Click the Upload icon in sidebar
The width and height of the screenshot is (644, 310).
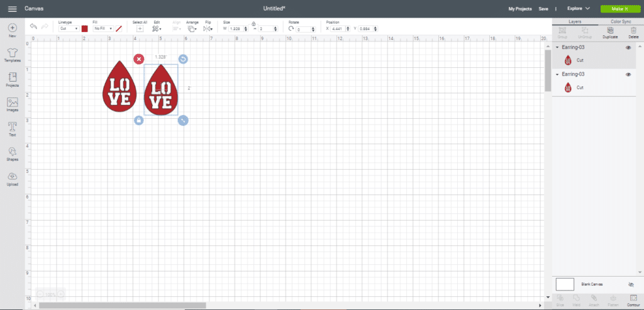coord(12,179)
